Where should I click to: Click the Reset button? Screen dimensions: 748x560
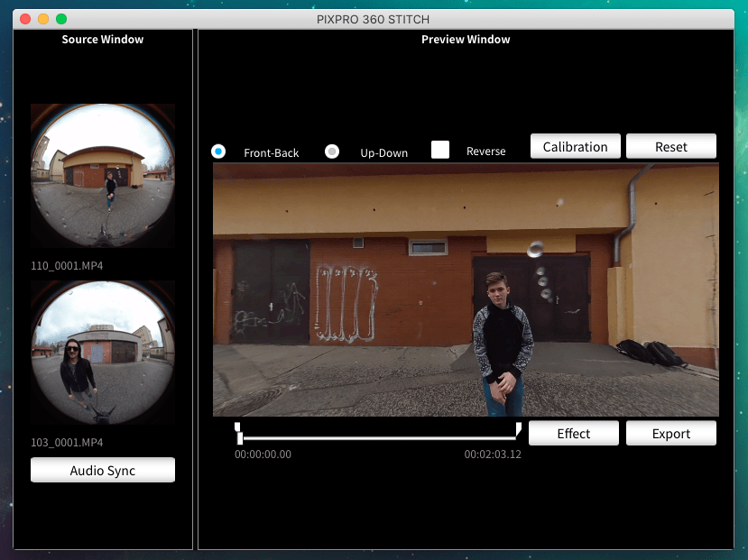tap(670, 146)
